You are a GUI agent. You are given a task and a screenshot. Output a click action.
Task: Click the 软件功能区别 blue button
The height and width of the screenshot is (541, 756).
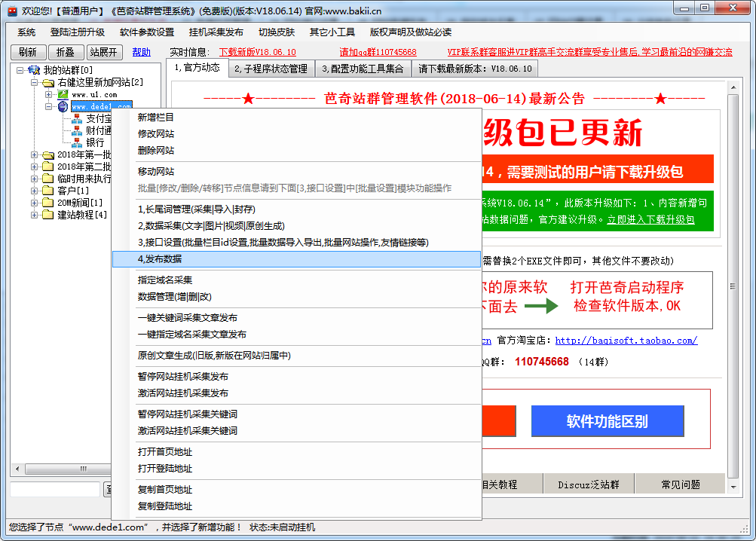pos(607,421)
